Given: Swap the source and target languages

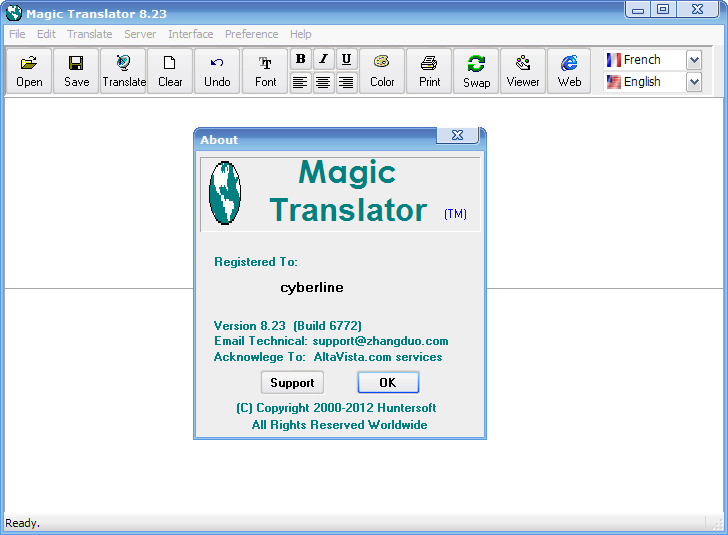Looking at the screenshot, I should tap(476, 71).
